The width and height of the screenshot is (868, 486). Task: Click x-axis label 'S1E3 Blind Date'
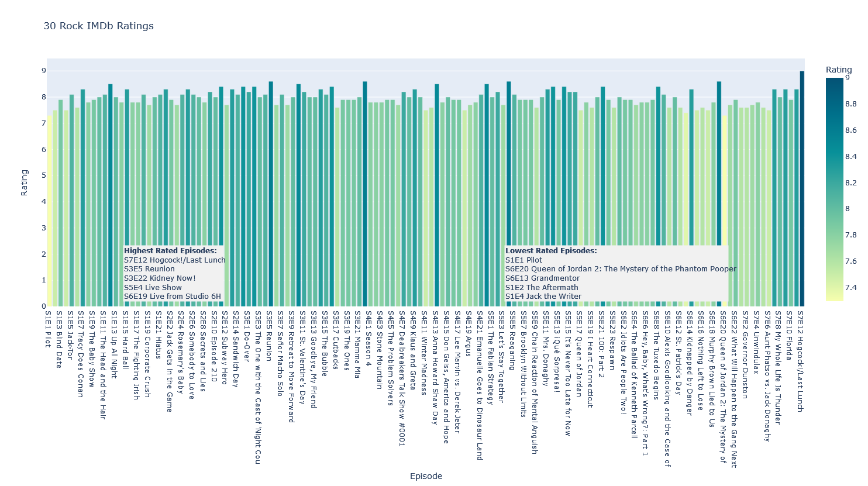[x=58, y=339]
